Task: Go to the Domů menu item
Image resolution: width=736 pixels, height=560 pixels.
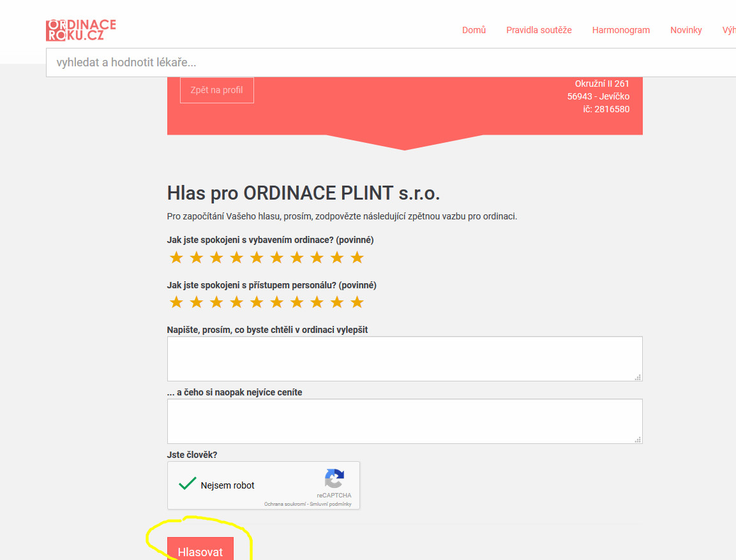Action: 474,30
